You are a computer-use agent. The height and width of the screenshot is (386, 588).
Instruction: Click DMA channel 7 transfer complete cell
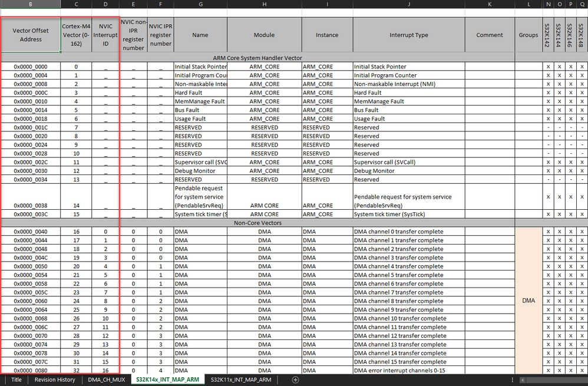(409, 293)
